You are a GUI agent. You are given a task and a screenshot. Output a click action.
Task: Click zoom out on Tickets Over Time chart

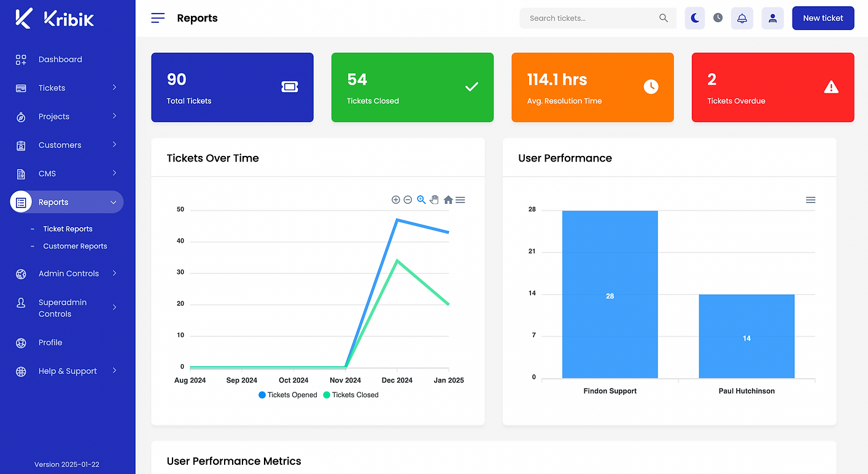pos(408,200)
